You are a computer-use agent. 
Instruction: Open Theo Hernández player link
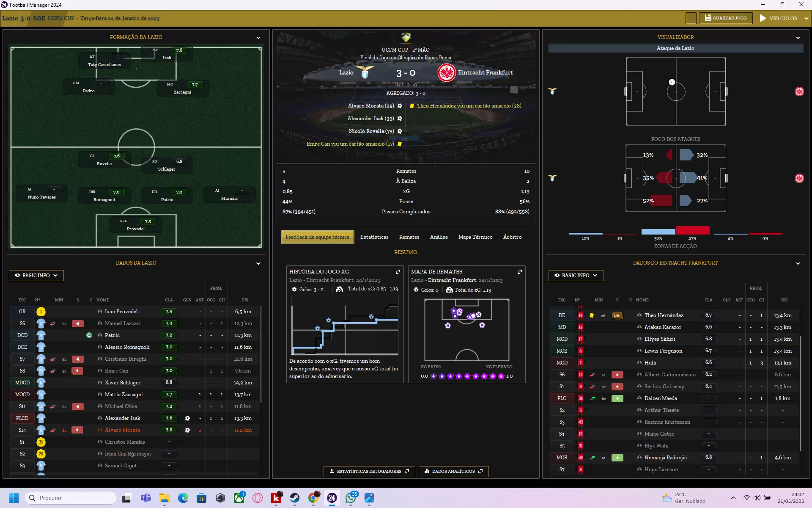(664, 315)
